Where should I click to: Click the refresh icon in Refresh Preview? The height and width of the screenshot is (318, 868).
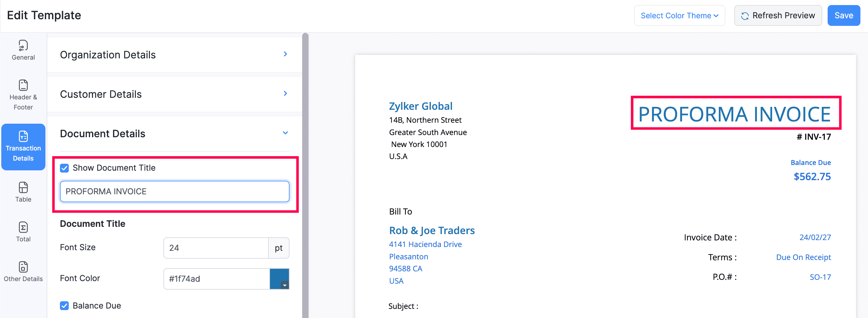click(745, 16)
